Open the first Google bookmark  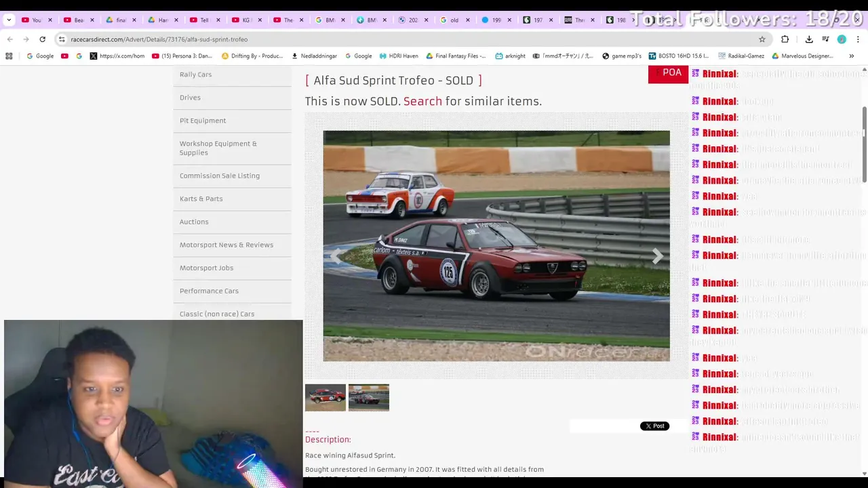click(40, 56)
